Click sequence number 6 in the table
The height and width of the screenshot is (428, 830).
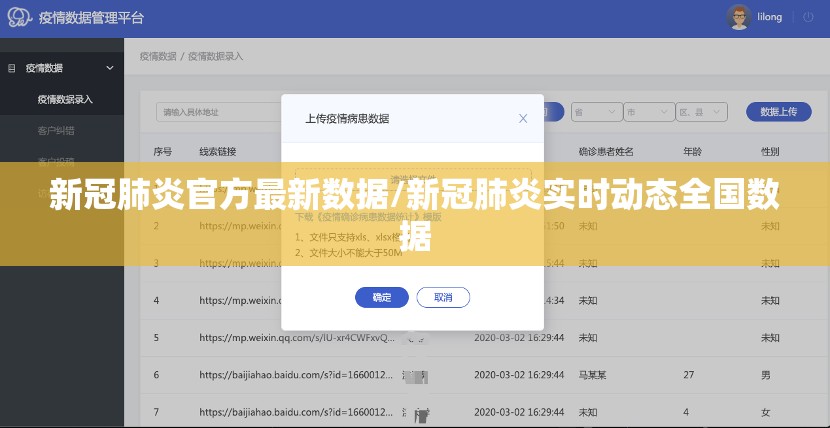[x=156, y=375]
